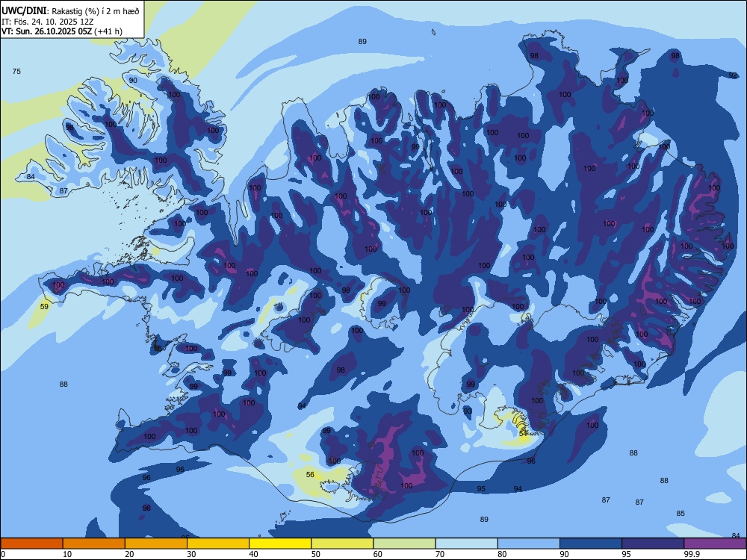Click the 99.9 legend scale label
This screenshot has height=560, width=747.
tap(692, 554)
